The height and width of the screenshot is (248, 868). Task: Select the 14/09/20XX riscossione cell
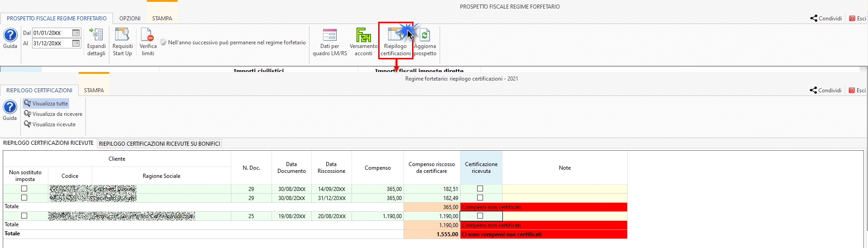coord(332,189)
